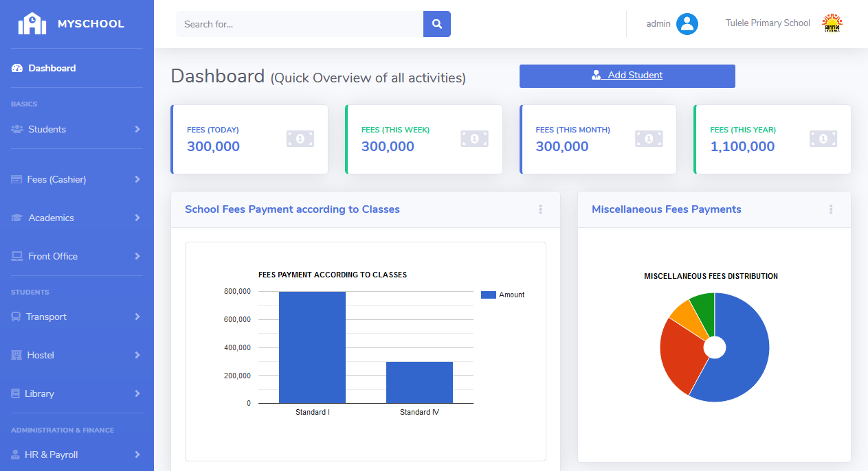Click the FEES (THIS MONTH) label
Image resolution: width=868 pixels, height=471 pixels.
[573, 130]
